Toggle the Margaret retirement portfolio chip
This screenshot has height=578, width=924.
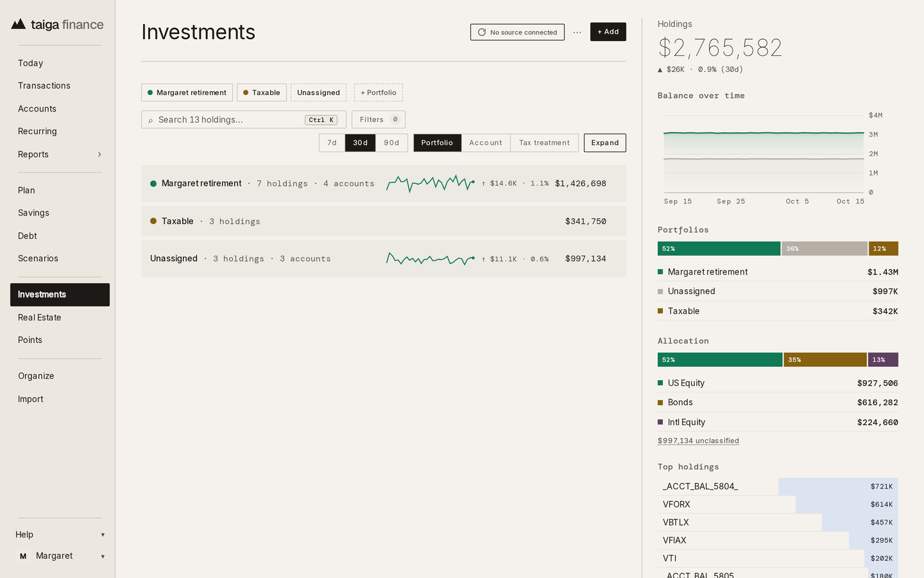point(187,92)
